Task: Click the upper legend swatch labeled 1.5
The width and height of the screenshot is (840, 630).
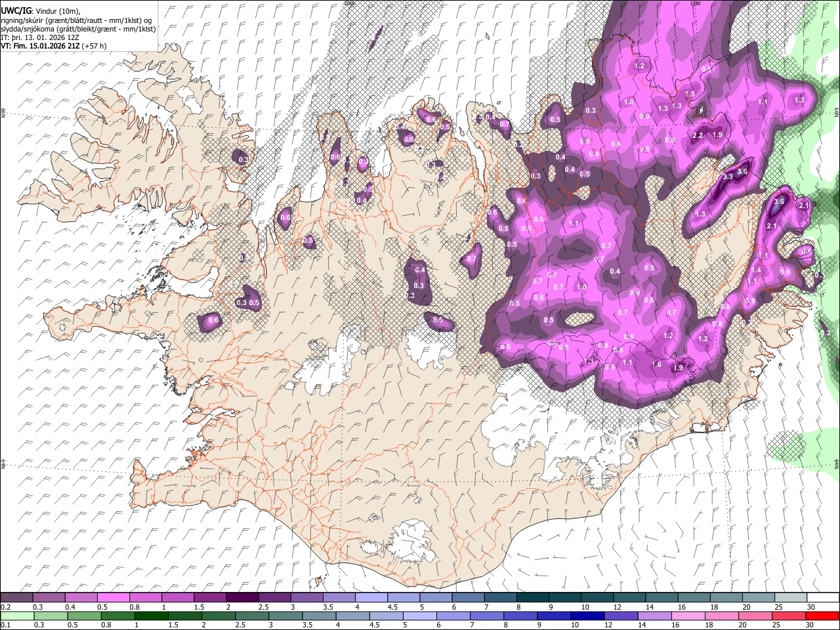Action: point(209,598)
